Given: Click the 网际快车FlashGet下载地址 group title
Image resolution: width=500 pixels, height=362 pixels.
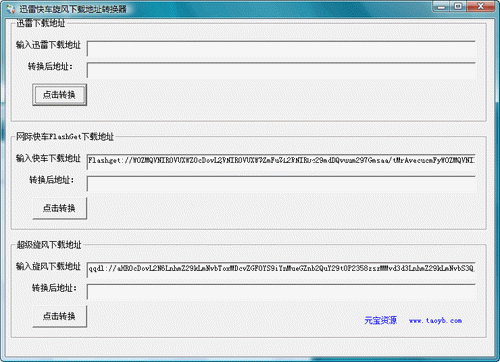Looking at the screenshot, I should (65, 136).
